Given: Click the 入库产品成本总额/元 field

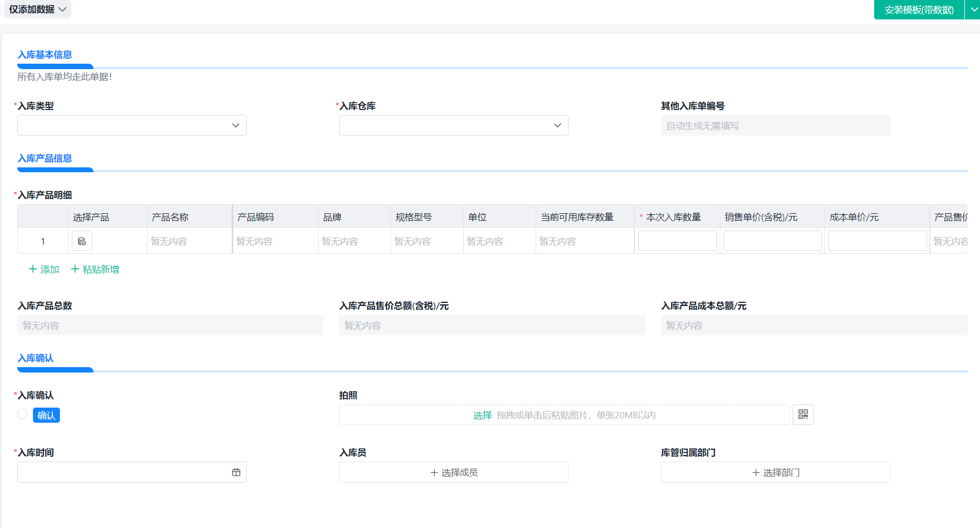Looking at the screenshot, I should [x=814, y=325].
